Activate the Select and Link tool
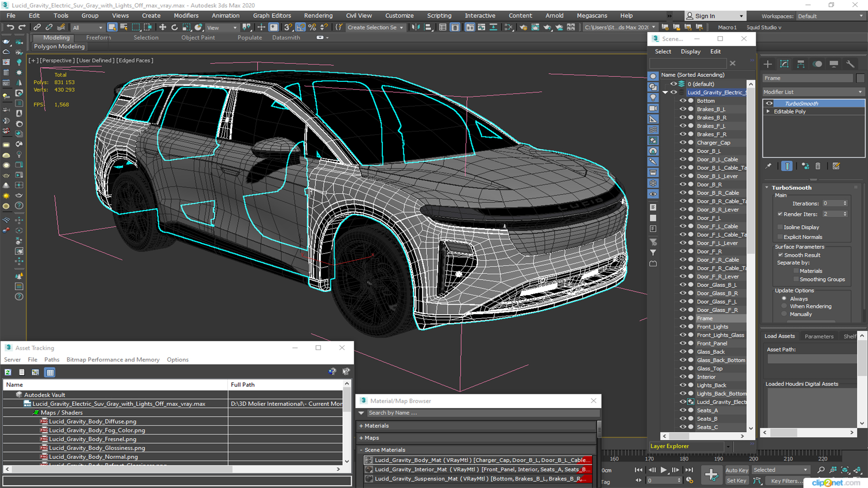868x488 pixels. coord(37,28)
